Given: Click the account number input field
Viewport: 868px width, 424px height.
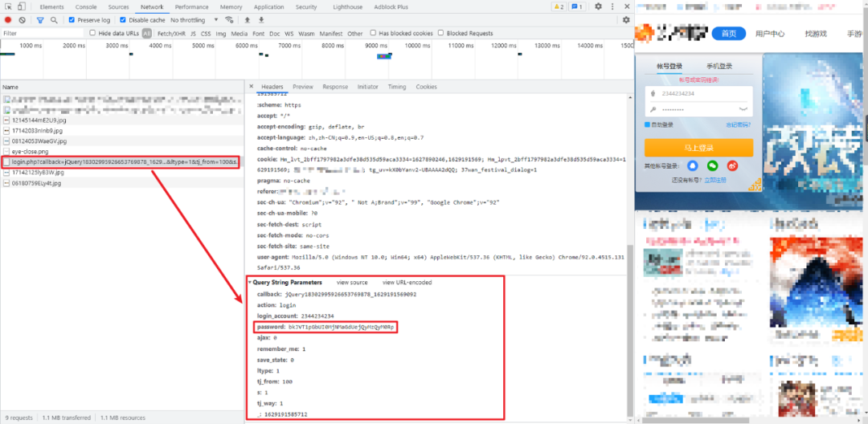Looking at the screenshot, I should (x=698, y=93).
